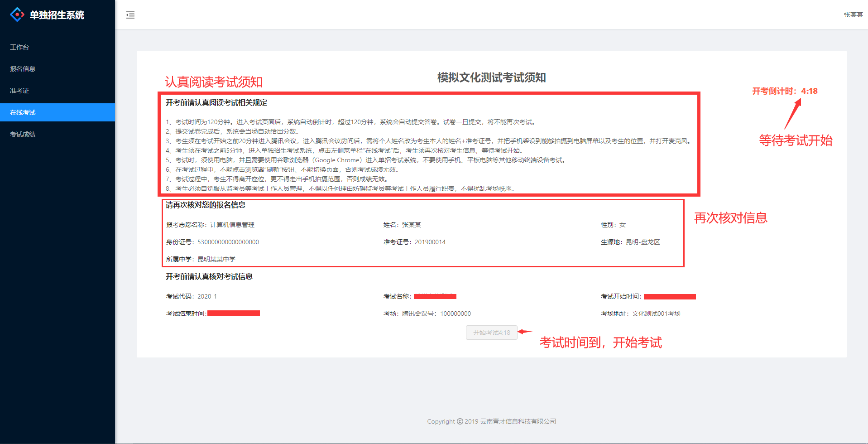The image size is (868, 444).
Task: Click the 考场地址 文化测试001考场 text
Action: tap(656, 314)
